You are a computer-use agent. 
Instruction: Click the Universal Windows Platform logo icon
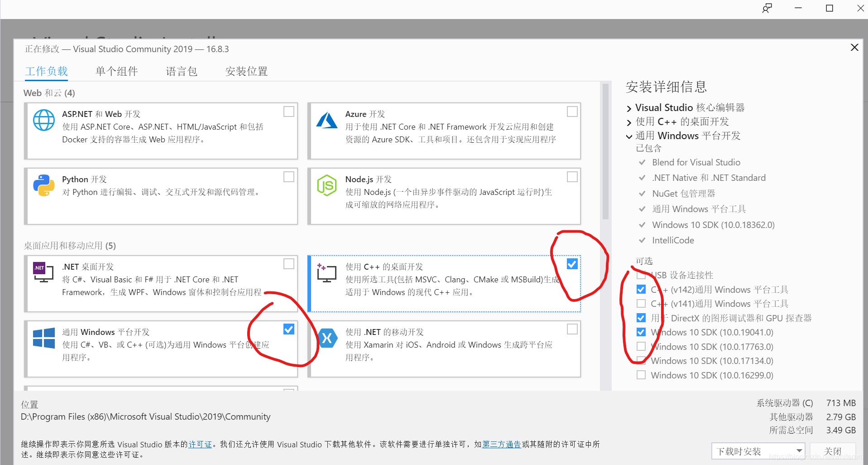[44, 338]
